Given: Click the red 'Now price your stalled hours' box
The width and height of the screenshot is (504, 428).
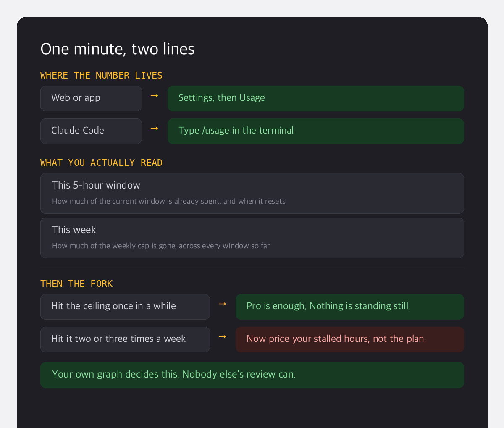Looking at the screenshot, I should [350, 339].
